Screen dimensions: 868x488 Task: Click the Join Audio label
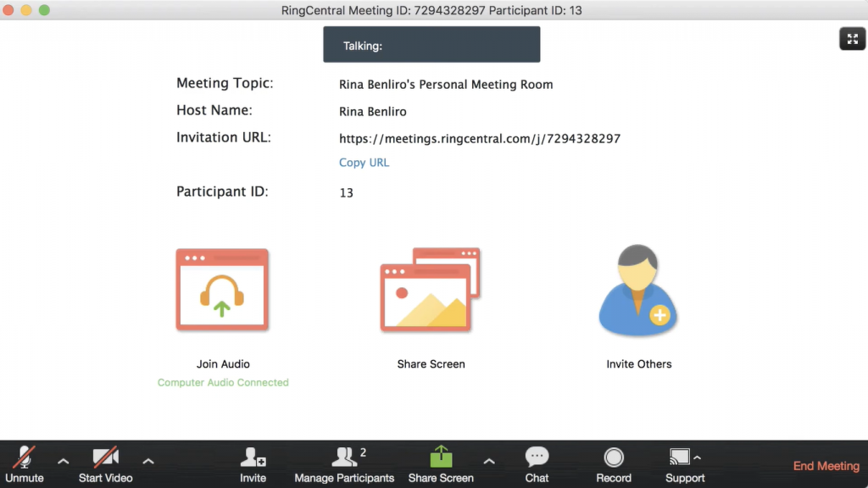pyautogui.click(x=223, y=364)
